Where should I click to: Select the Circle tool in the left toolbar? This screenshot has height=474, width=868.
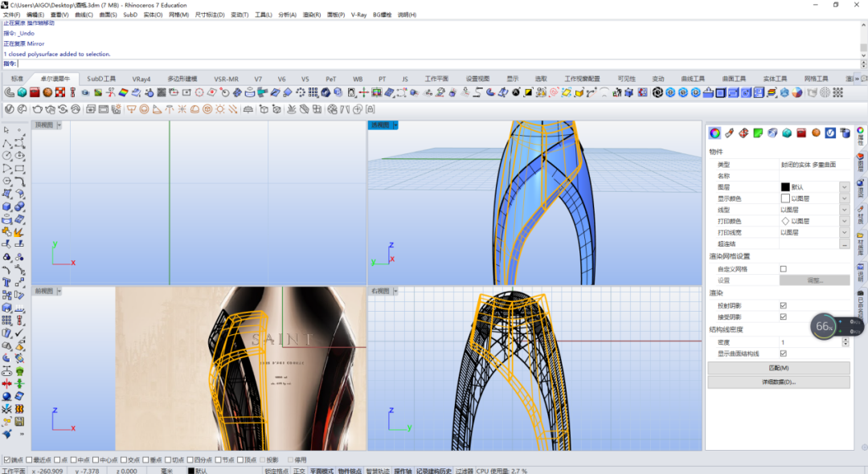pyautogui.click(x=6, y=155)
